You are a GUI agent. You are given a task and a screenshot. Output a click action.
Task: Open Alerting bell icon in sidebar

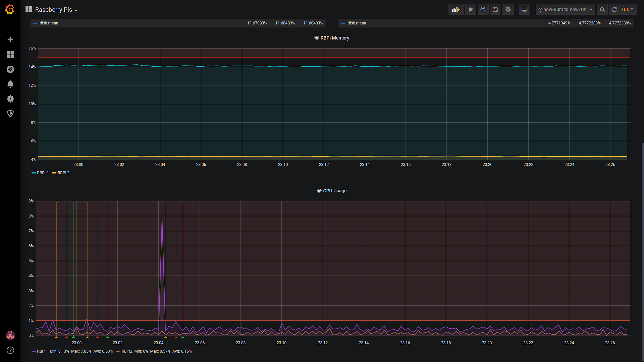pos(10,84)
